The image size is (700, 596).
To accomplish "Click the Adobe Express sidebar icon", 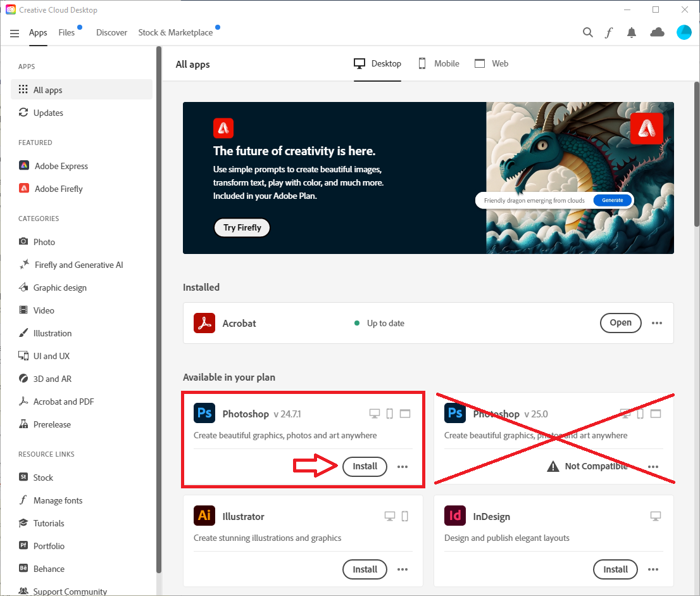I will click(24, 165).
